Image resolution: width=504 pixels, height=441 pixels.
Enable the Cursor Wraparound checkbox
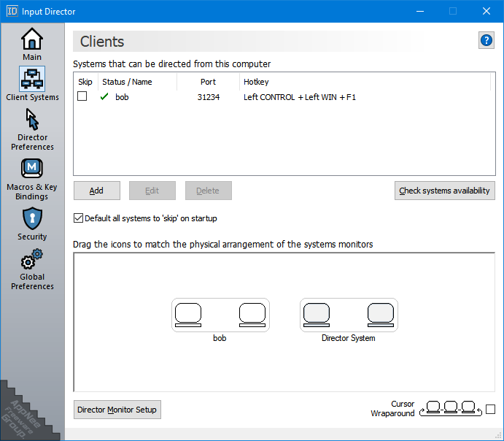pyautogui.click(x=490, y=409)
